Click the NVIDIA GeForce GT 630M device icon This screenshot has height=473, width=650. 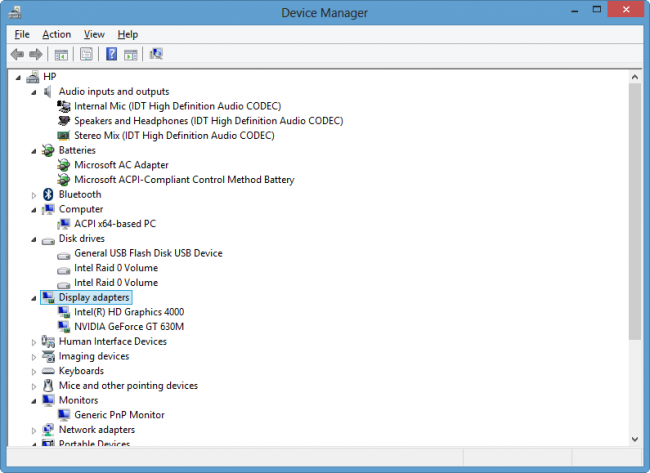point(64,327)
